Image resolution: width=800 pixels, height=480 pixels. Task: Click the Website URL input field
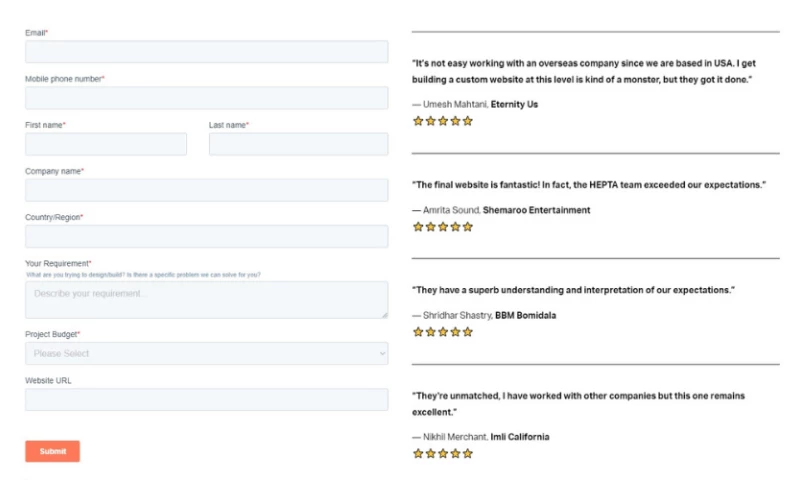point(206,399)
